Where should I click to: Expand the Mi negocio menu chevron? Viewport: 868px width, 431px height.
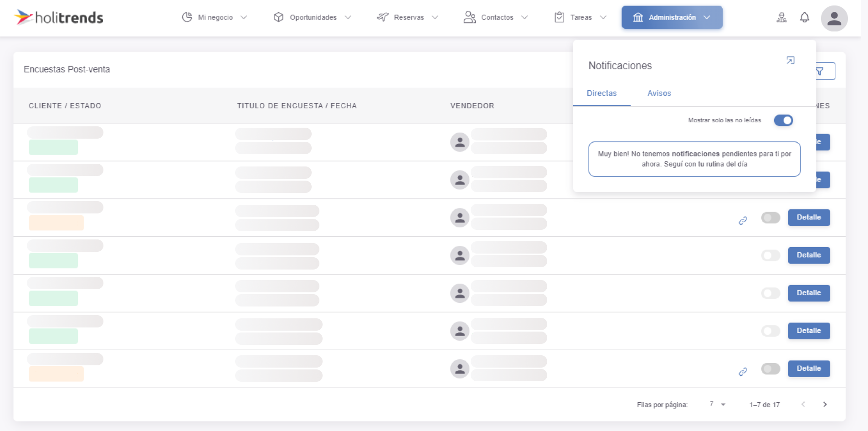pyautogui.click(x=244, y=17)
